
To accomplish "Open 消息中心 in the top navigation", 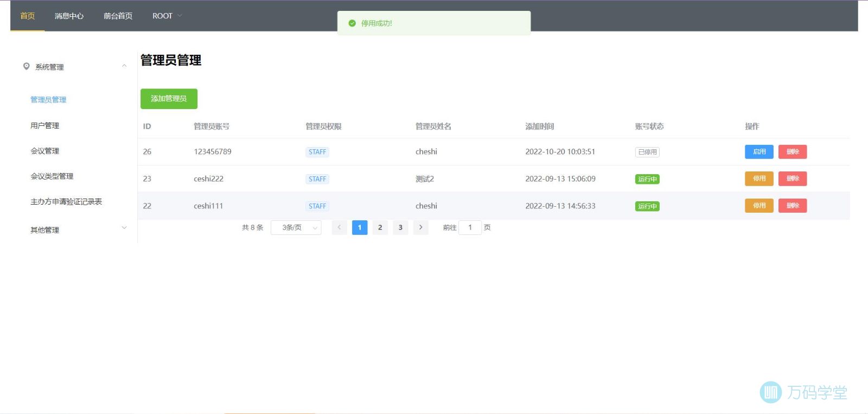I will pos(69,16).
